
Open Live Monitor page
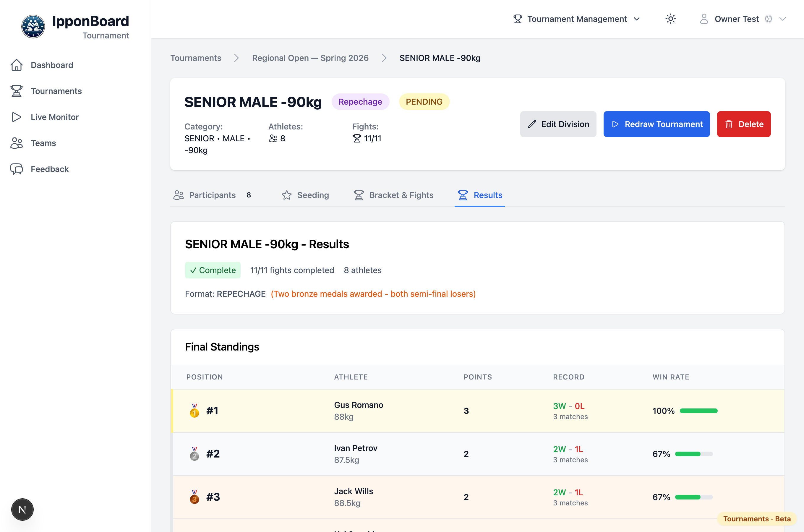coord(54,117)
